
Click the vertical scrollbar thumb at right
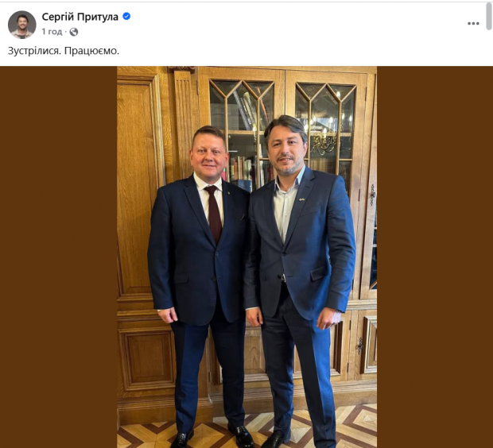point(489,16)
